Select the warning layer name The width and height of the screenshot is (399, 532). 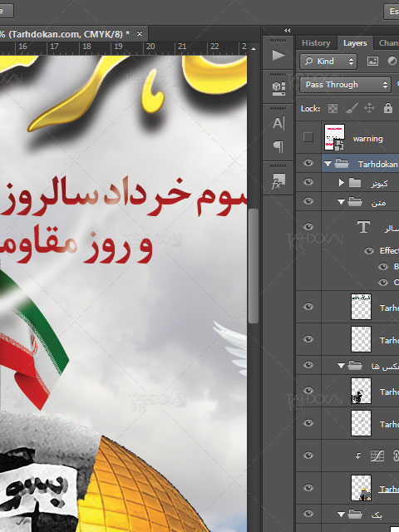367,139
